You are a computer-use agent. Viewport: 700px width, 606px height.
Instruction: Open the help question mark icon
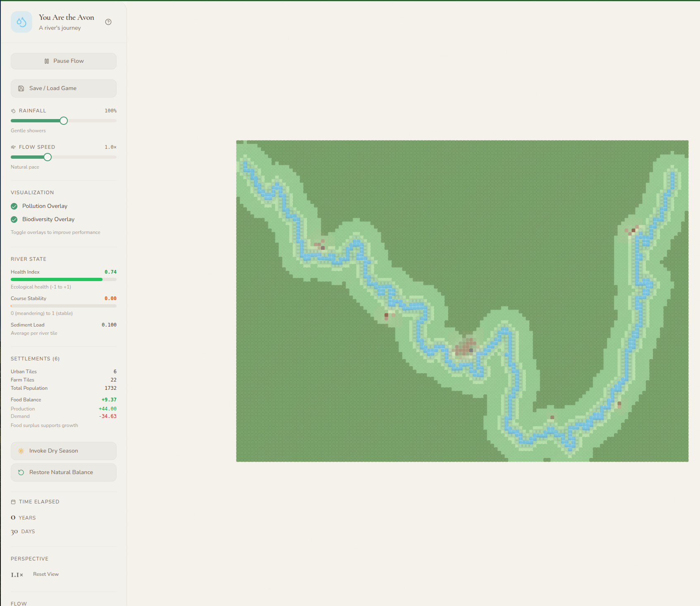coord(108,22)
